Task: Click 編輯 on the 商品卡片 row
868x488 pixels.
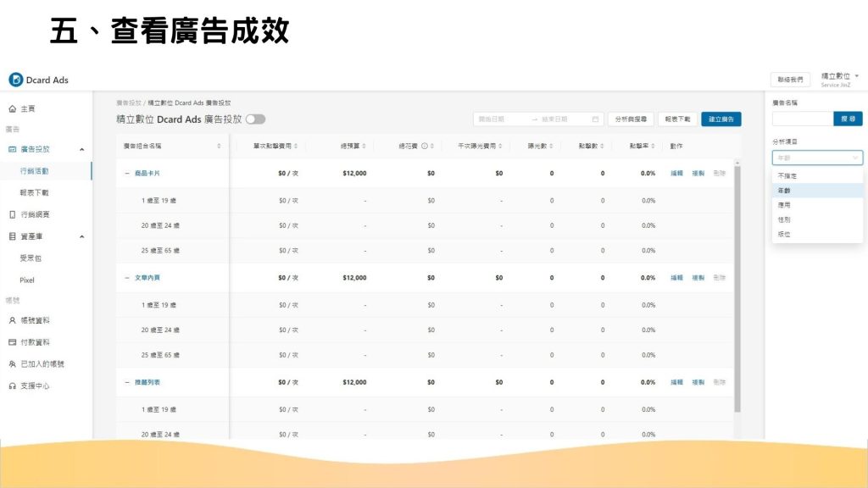Action: click(x=676, y=173)
